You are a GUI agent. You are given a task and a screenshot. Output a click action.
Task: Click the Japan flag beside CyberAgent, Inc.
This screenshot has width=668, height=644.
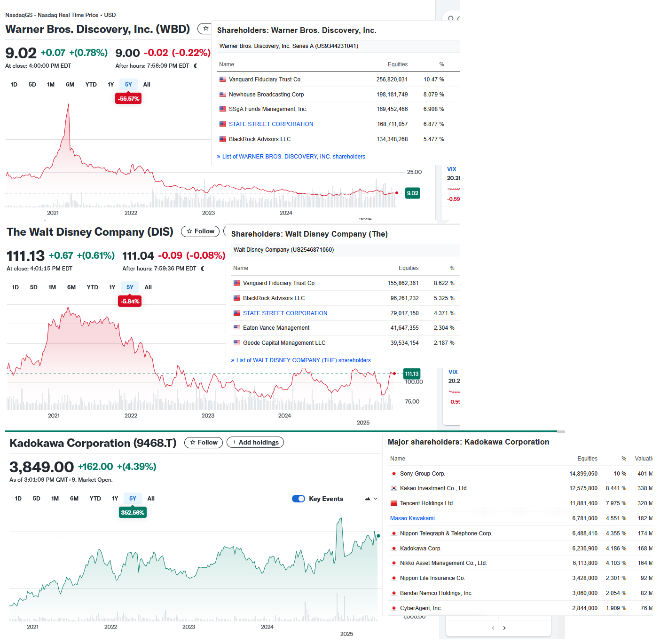point(394,608)
